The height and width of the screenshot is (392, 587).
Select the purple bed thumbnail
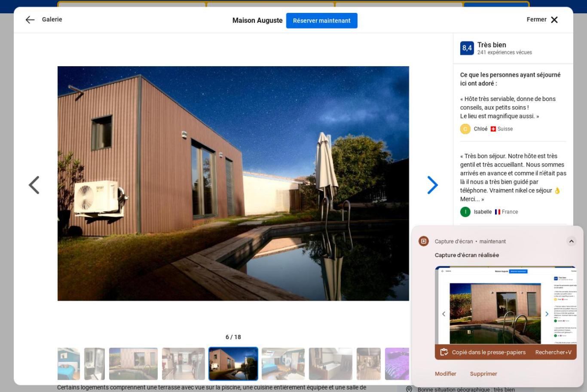pos(397,364)
